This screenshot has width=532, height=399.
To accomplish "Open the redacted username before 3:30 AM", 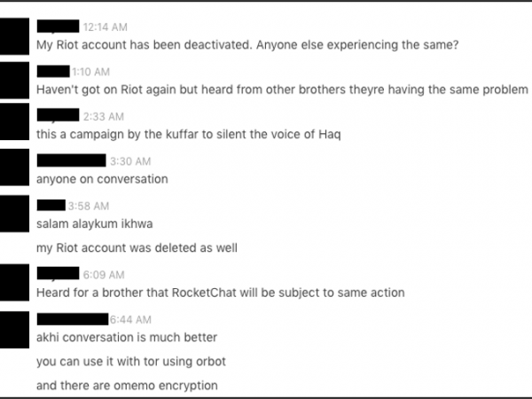I will (x=71, y=160).
